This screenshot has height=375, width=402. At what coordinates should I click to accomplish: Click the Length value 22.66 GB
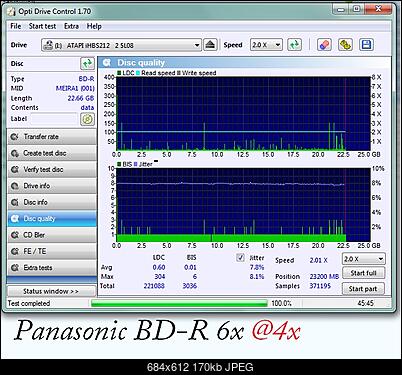point(81,98)
